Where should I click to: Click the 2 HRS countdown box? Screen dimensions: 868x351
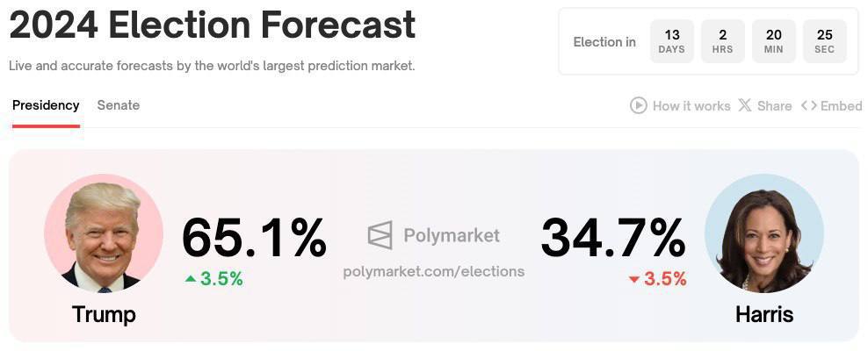[722, 41]
